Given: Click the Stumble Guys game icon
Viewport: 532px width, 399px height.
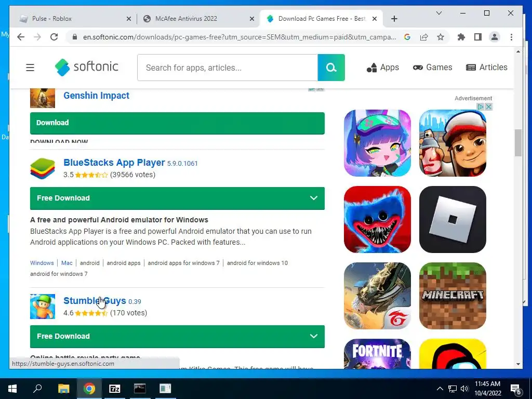Looking at the screenshot, I should click(43, 307).
